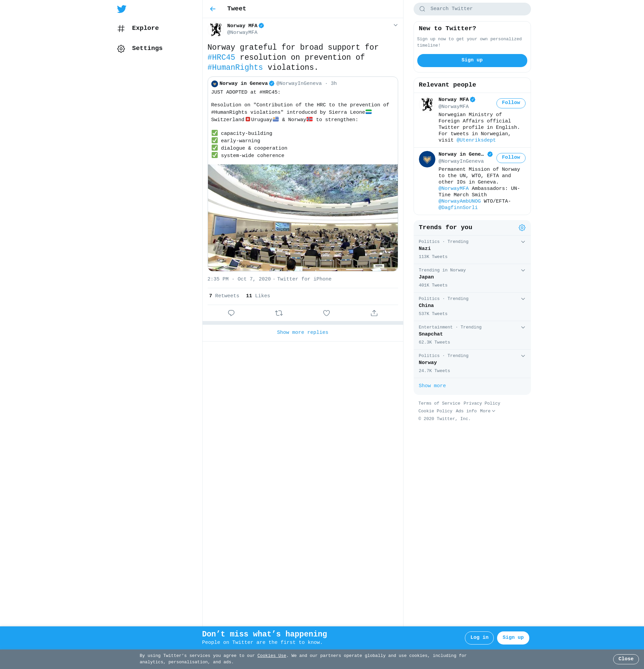
Task: Click the #HumanRights hashtag link
Action: pyautogui.click(x=235, y=67)
